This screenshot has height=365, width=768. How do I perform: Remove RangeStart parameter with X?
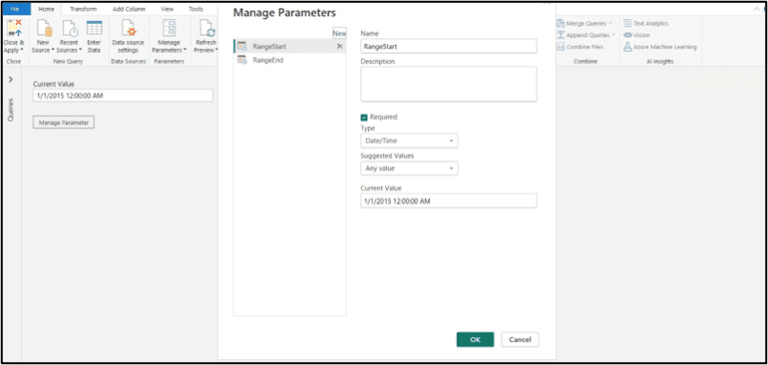(x=339, y=46)
